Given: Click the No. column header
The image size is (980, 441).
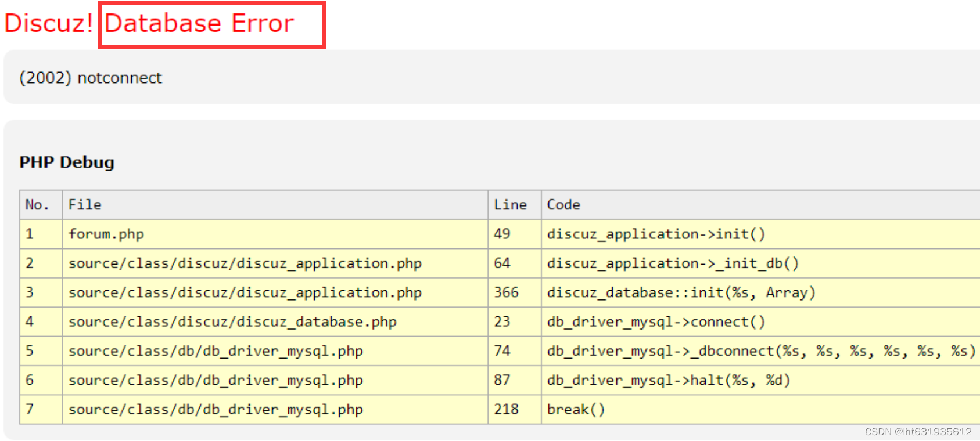Looking at the screenshot, I should point(41,205).
